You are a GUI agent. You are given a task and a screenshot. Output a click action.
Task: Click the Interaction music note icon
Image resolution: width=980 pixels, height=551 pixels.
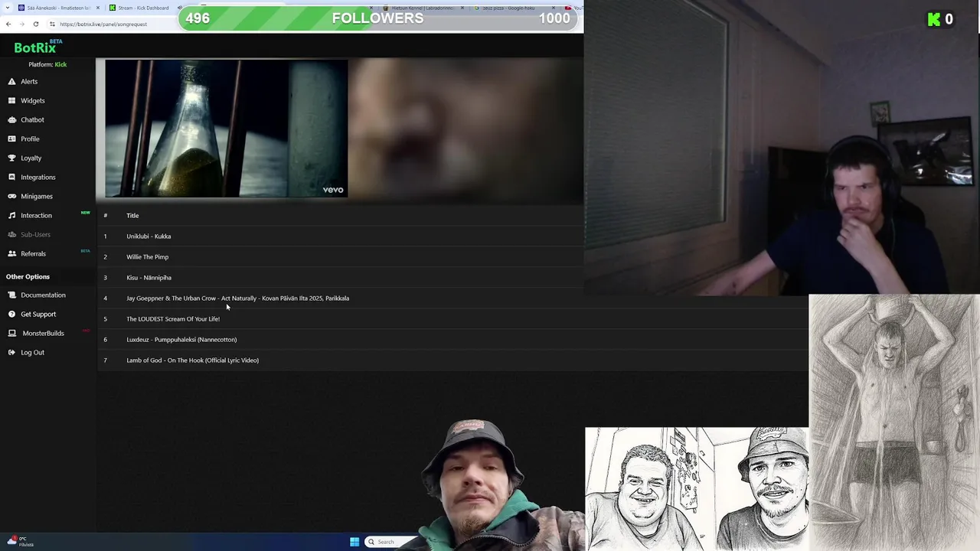click(x=11, y=215)
